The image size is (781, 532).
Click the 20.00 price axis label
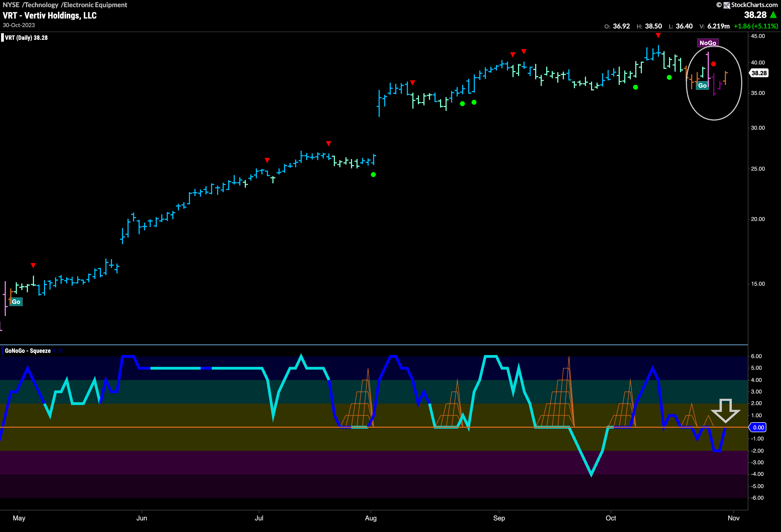pos(758,219)
